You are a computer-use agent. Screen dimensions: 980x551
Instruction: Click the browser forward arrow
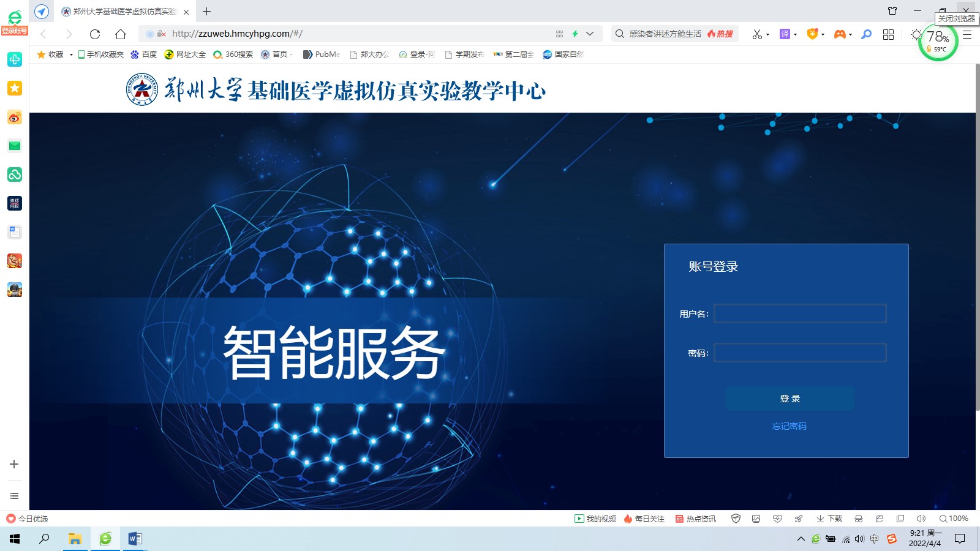coord(69,34)
